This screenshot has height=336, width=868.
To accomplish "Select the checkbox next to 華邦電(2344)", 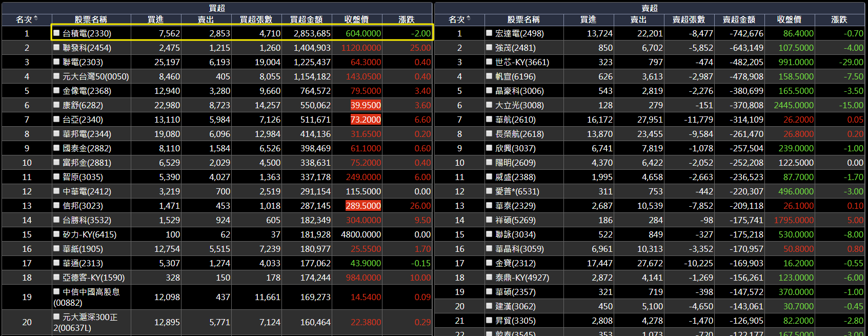I will (x=56, y=133).
